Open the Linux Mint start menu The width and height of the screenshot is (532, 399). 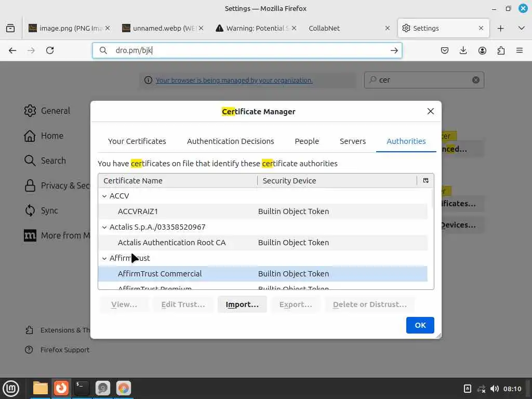coord(11,389)
